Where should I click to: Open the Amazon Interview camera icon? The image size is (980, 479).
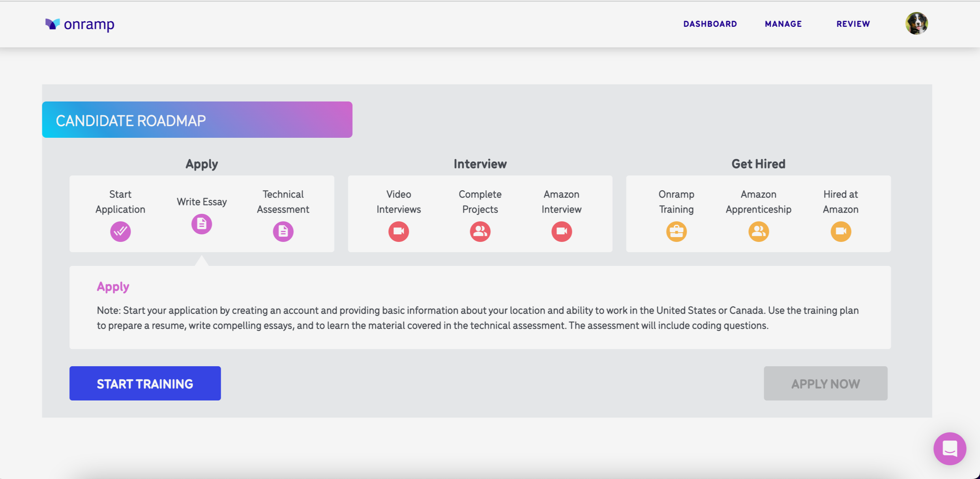point(561,231)
